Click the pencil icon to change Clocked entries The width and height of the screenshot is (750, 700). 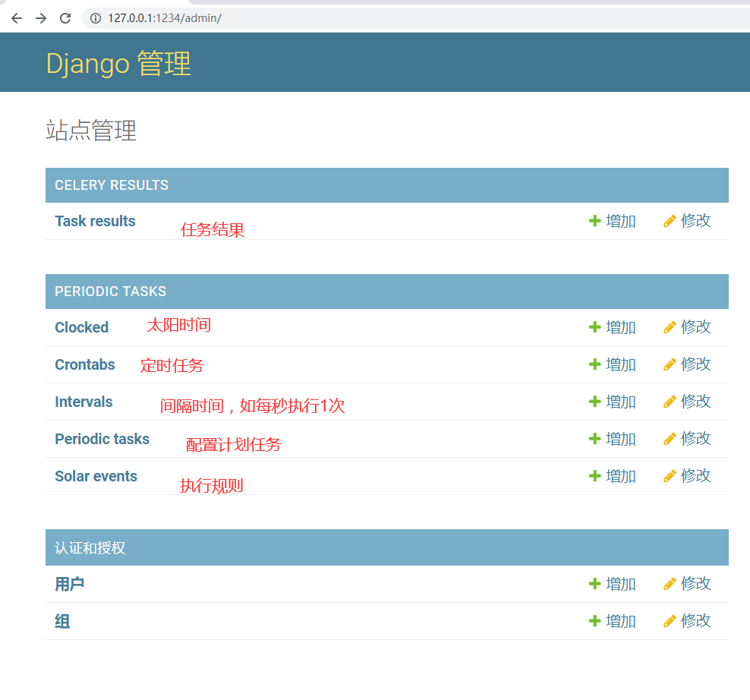pyautogui.click(x=669, y=326)
